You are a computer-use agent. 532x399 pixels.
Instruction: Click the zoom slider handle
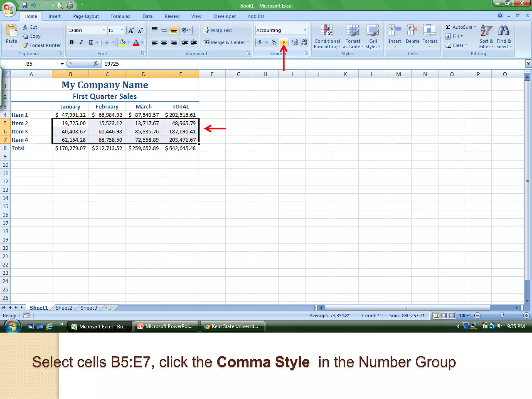pyautogui.click(x=502, y=315)
